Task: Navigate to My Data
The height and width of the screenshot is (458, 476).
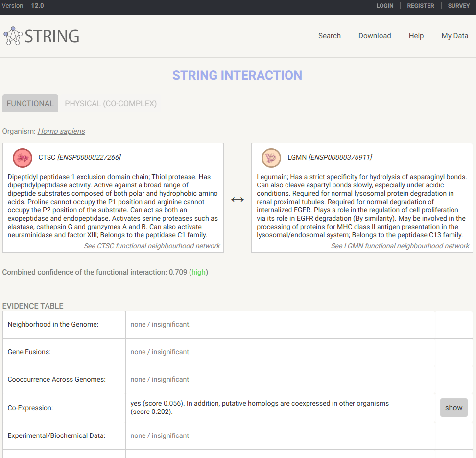Action: tap(454, 36)
